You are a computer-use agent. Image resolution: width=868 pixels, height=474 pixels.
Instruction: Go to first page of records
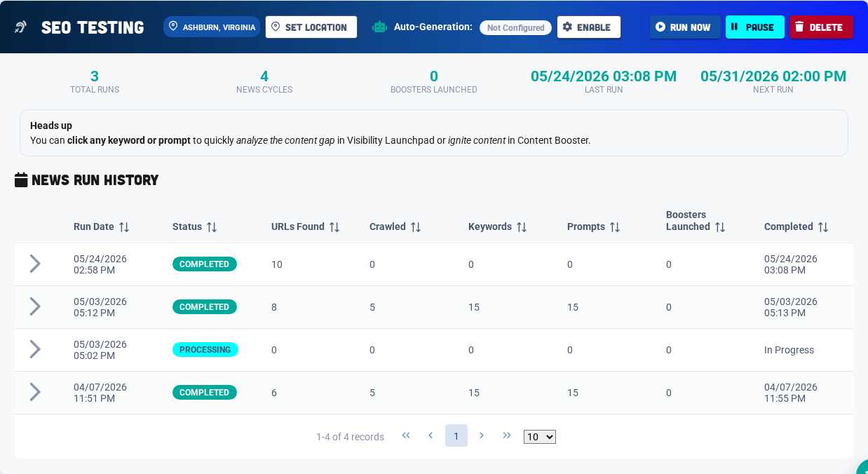point(406,435)
